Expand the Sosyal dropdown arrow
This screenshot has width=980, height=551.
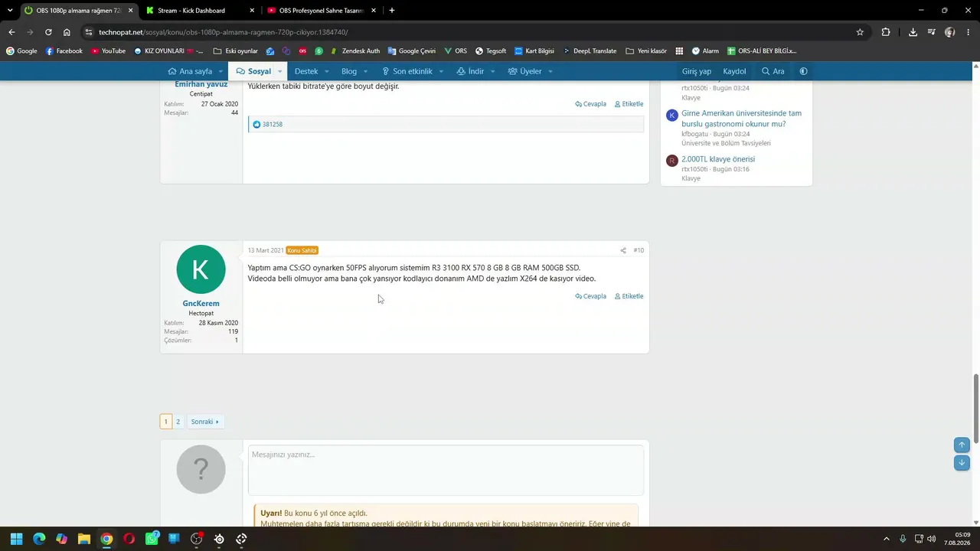(279, 71)
